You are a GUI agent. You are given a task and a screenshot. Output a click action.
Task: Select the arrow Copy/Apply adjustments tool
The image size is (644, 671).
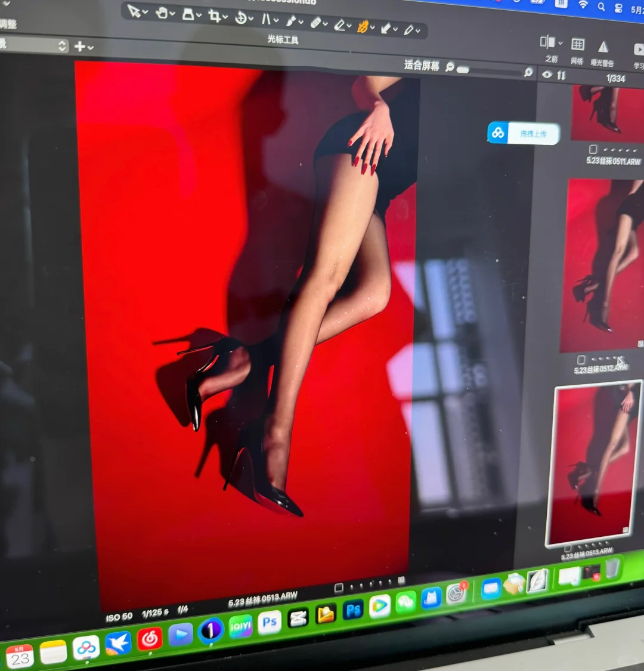point(386,28)
